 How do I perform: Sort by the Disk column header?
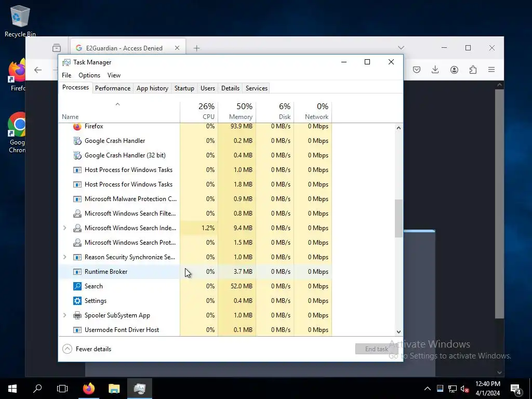[x=275, y=112]
